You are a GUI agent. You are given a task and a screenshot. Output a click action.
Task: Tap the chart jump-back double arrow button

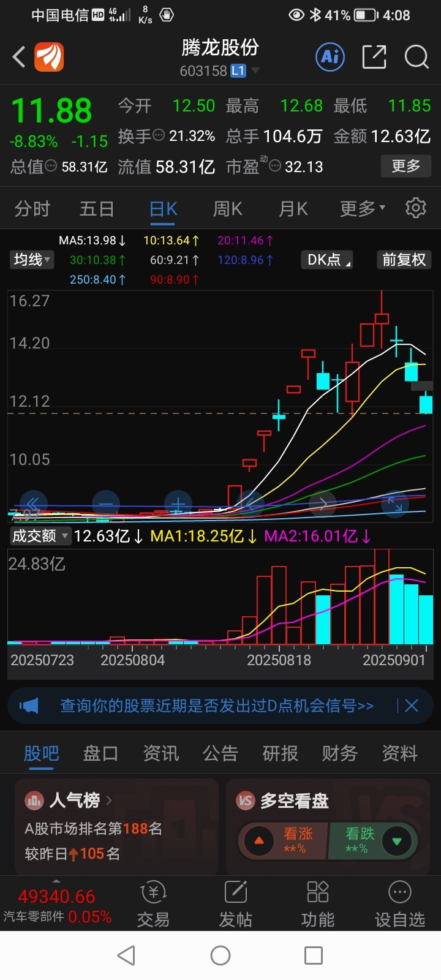pyautogui.click(x=34, y=504)
